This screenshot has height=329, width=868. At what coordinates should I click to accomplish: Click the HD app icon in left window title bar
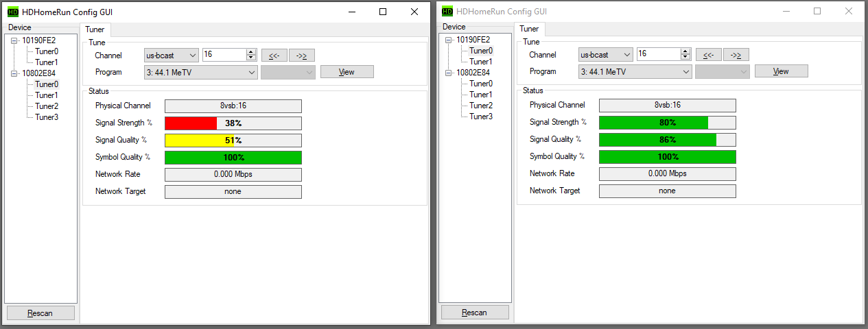click(13, 12)
